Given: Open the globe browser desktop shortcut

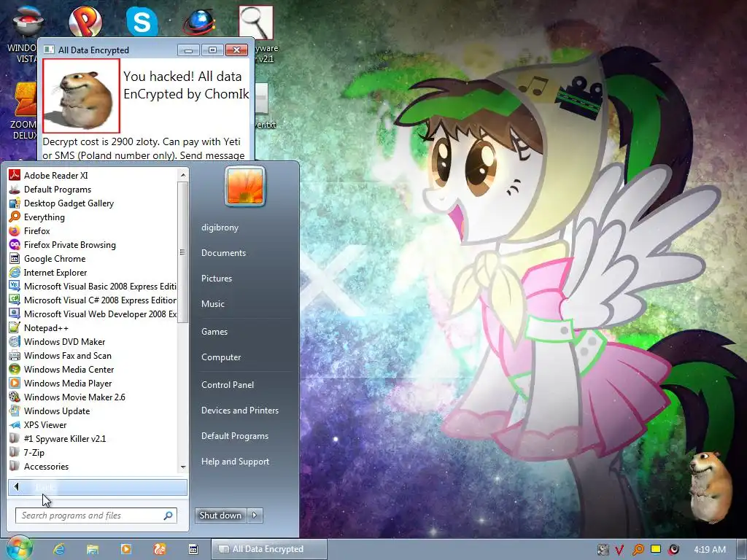Looking at the screenshot, I should pos(199,22).
